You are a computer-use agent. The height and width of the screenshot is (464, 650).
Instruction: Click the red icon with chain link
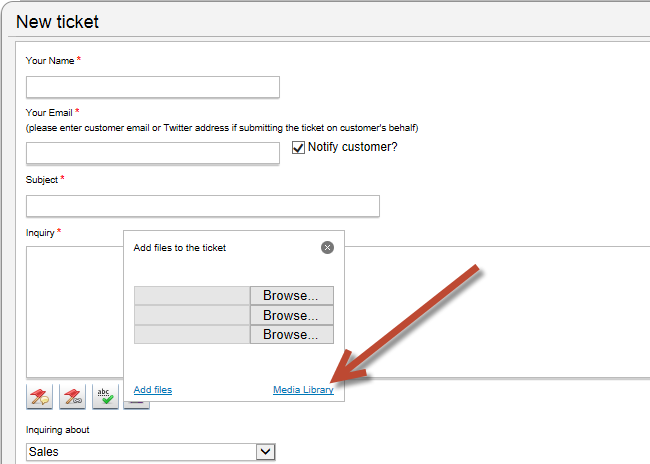pos(73,396)
